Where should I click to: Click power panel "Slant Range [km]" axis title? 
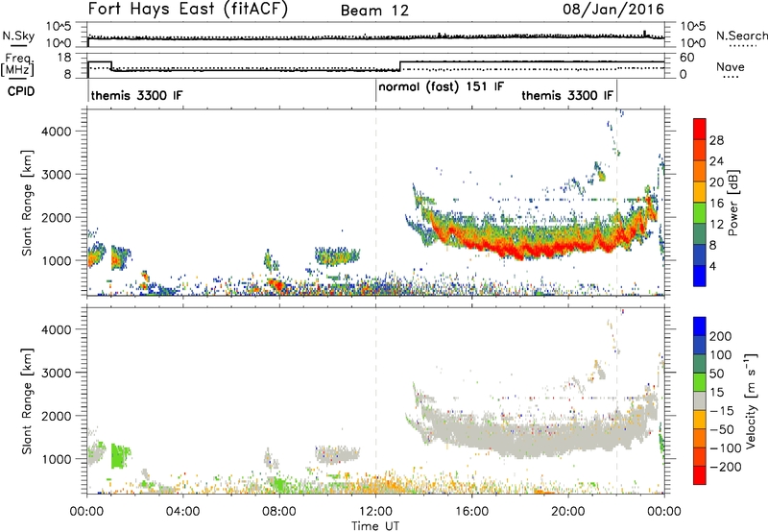(x=27, y=203)
